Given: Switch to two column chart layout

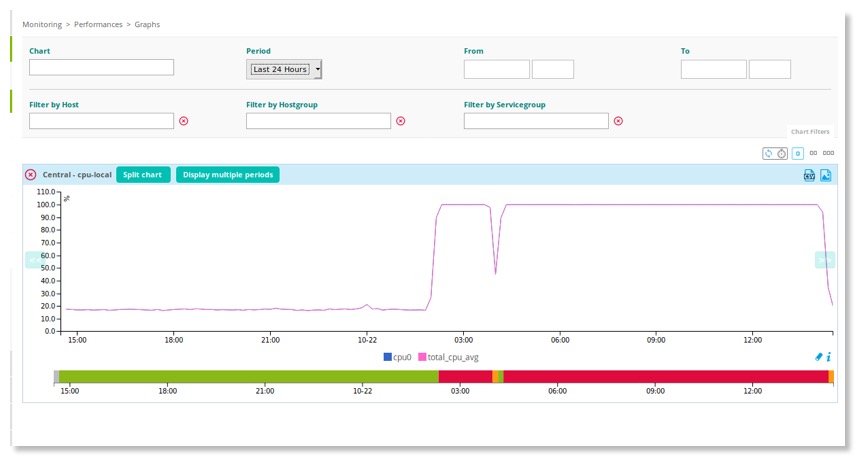Looking at the screenshot, I should click(813, 153).
